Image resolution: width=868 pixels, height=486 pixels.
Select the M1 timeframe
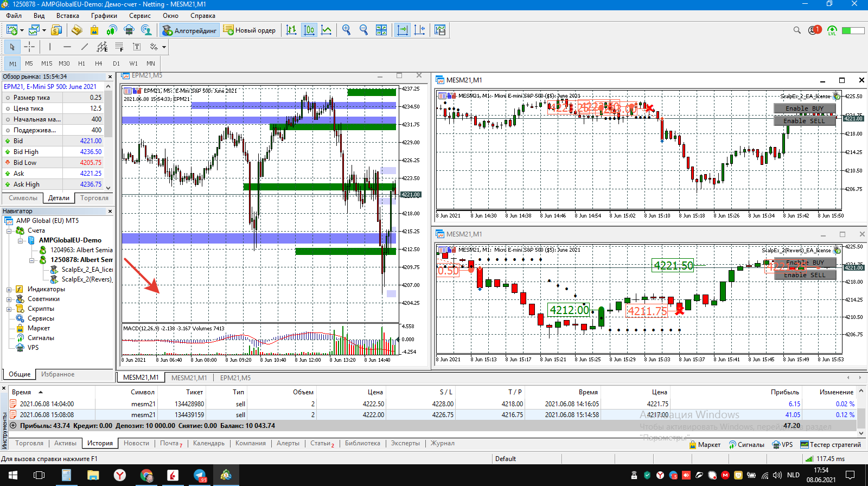coord(13,63)
